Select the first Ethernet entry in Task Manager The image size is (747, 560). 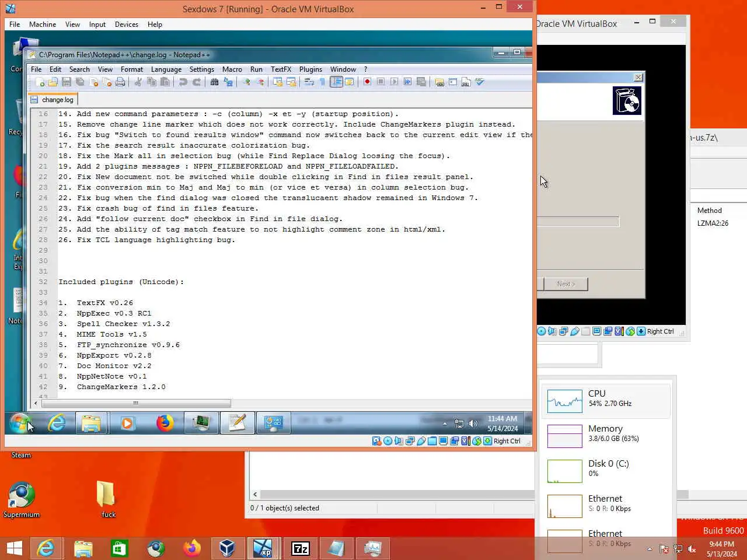(x=606, y=506)
